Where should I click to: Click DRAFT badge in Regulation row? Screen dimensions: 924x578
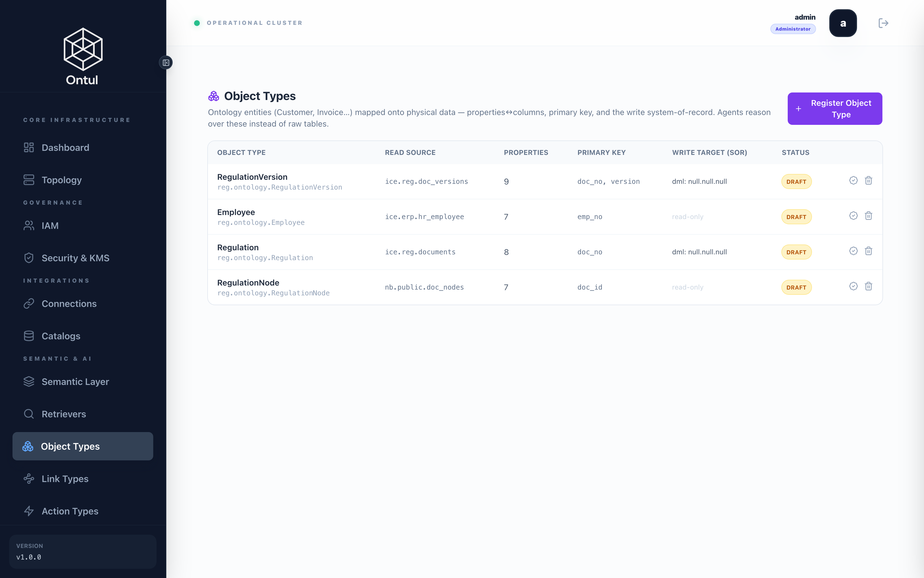[x=796, y=252]
